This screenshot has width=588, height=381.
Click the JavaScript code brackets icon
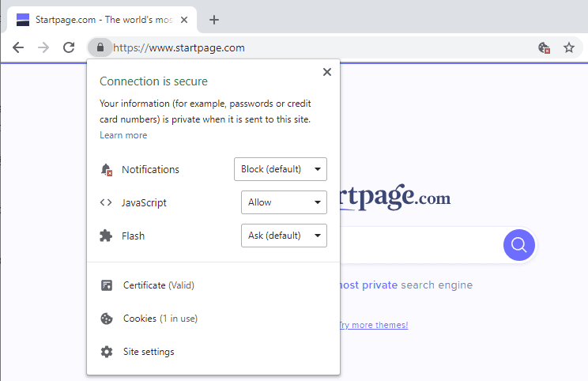coord(106,202)
